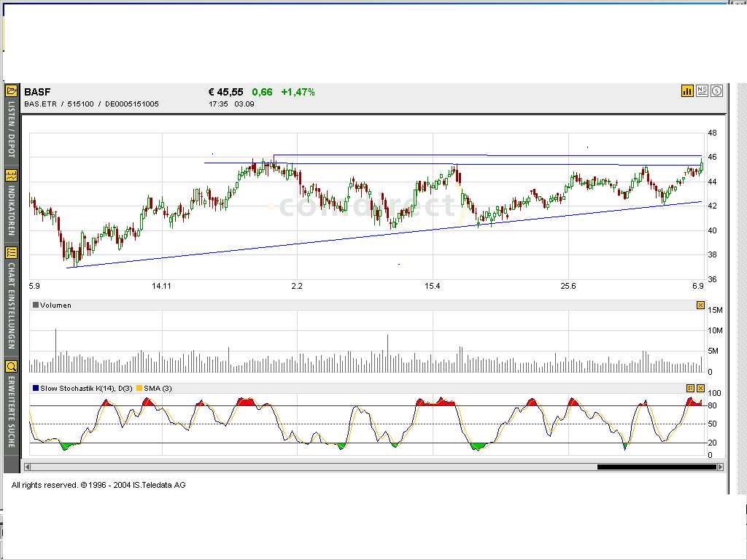Viewport: 747px width, 560px height.
Task: Toggle the Volumen legend label
Action: [51, 305]
